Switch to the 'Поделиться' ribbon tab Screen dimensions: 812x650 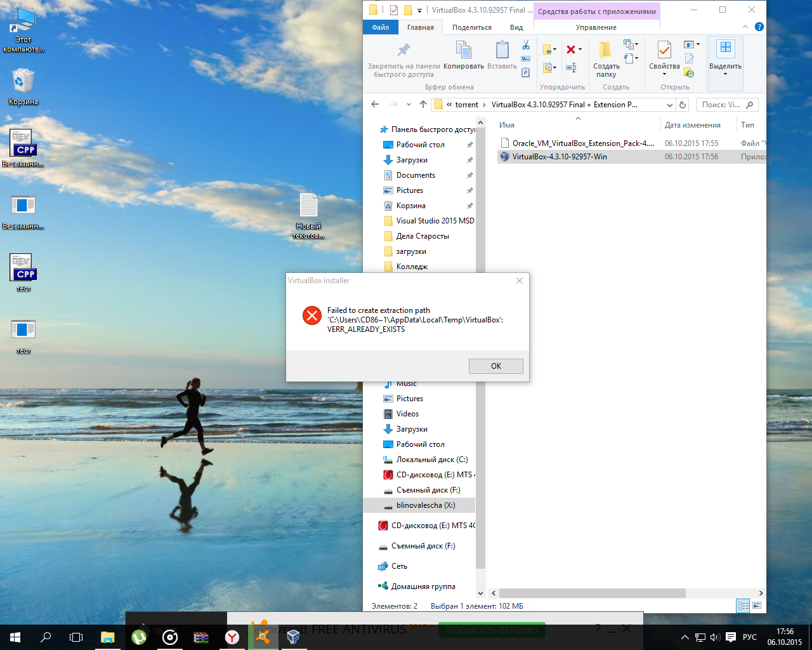click(472, 27)
